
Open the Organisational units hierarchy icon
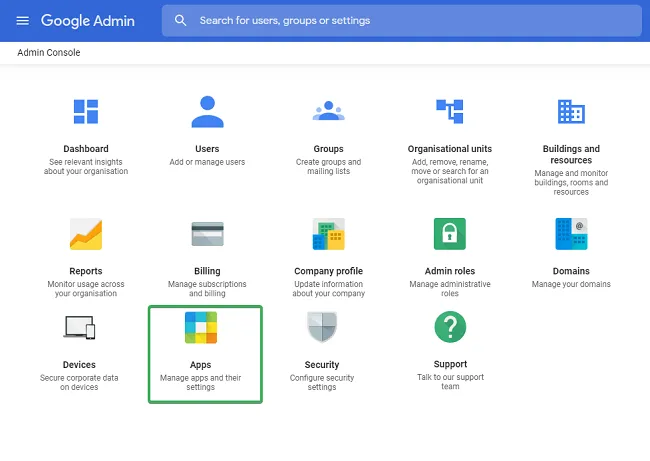tap(450, 112)
